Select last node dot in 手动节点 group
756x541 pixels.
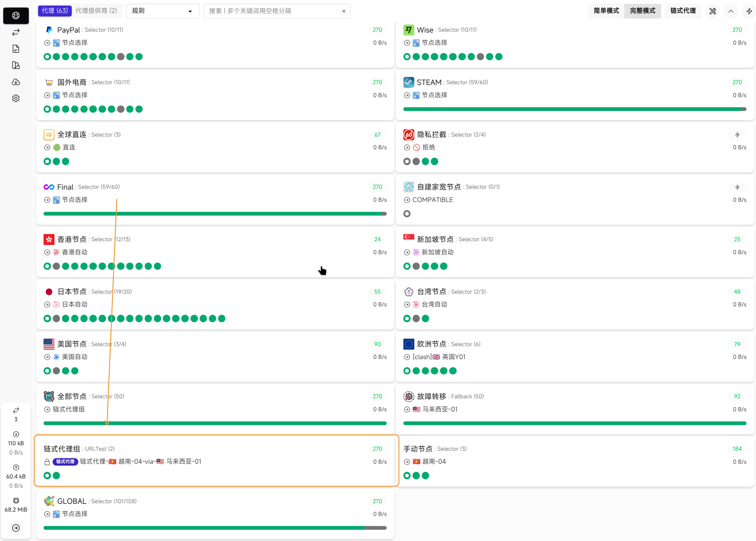click(x=425, y=476)
